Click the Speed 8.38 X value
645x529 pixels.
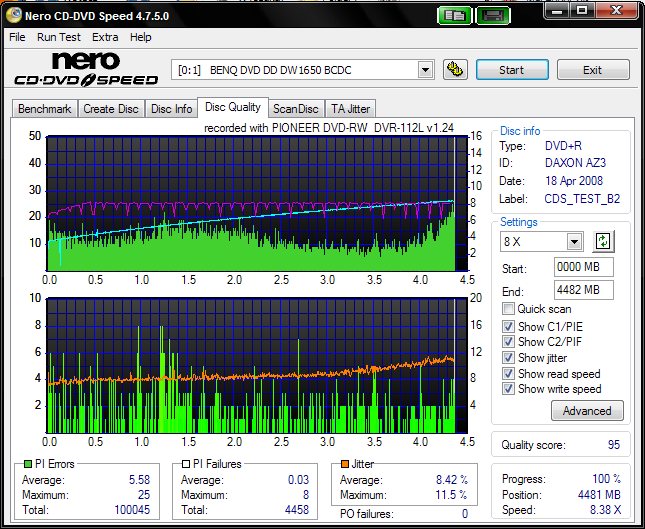606,510
